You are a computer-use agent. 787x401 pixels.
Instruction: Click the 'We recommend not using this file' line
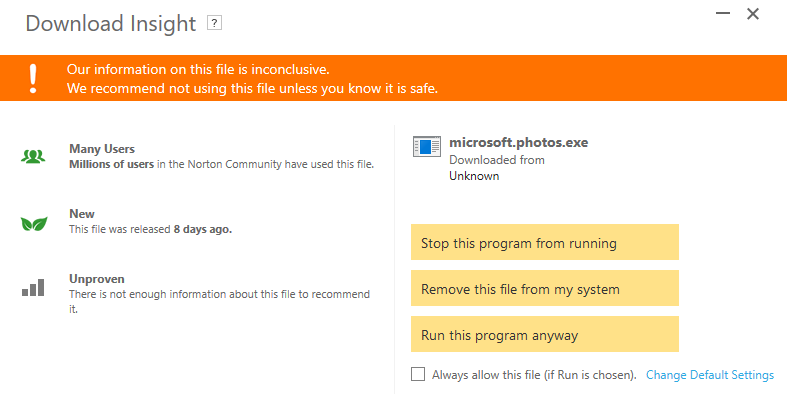click(x=252, y=88)
